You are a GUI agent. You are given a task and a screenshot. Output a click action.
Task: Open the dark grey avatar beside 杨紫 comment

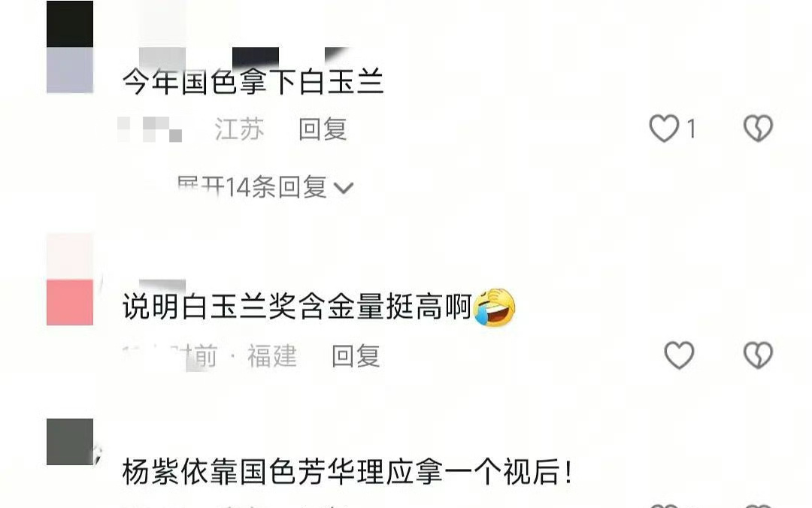click(70, 442)
